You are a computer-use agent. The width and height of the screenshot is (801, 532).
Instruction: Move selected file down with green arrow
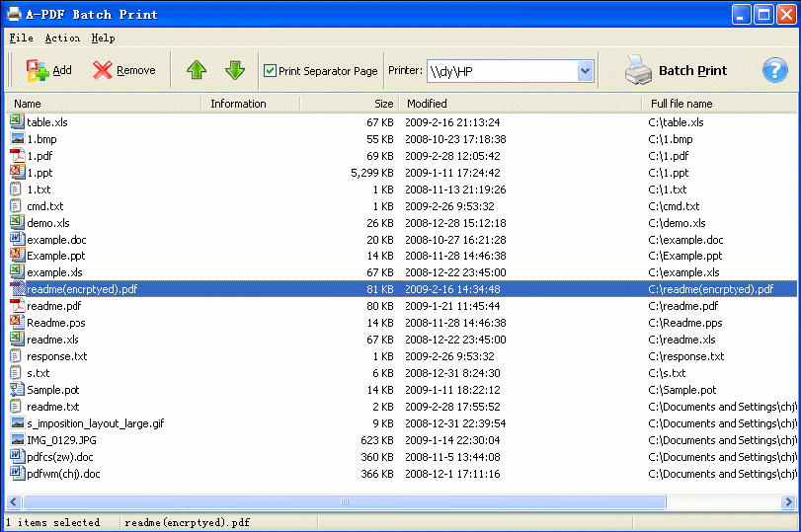(x=234, y=70)
